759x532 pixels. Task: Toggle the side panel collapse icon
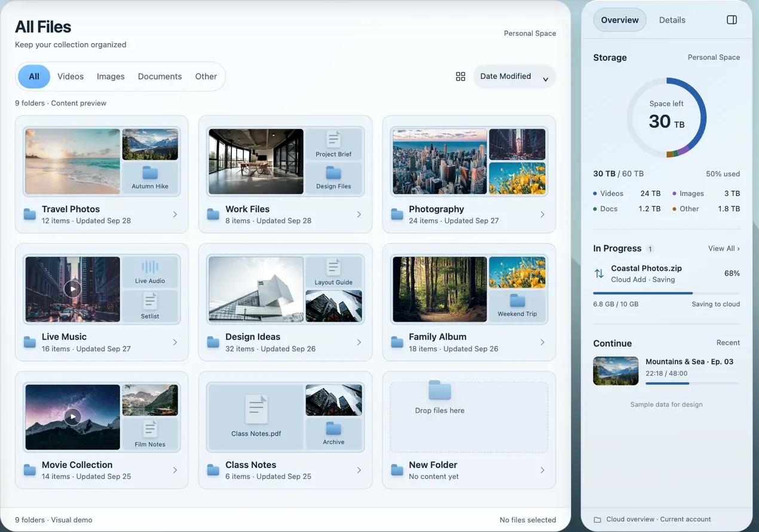(x=732, y=20)
